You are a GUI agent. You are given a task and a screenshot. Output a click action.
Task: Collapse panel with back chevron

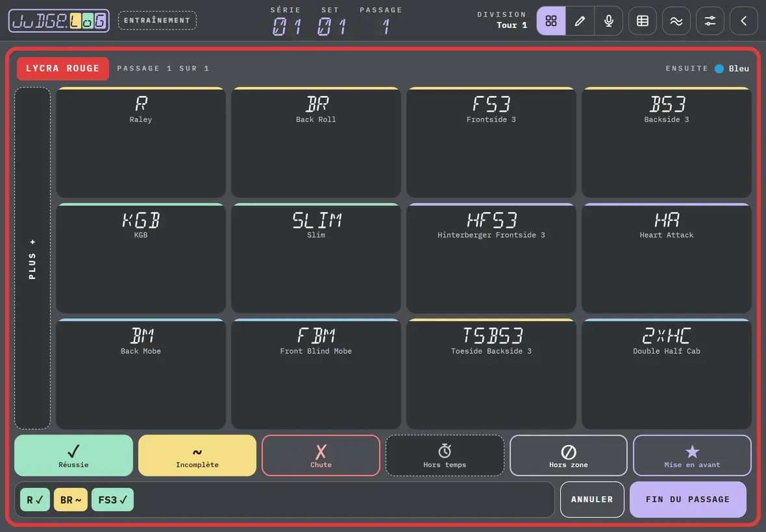743,21
